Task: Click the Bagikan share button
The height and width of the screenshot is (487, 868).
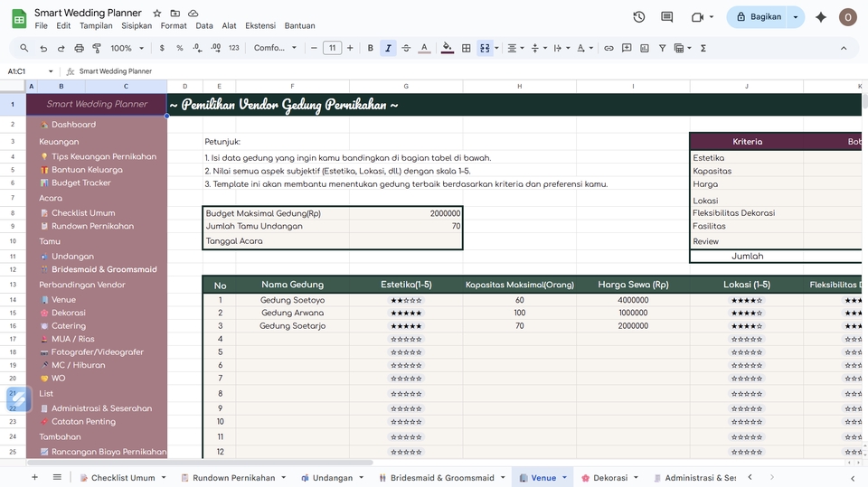Action: (x=758, y=17)
